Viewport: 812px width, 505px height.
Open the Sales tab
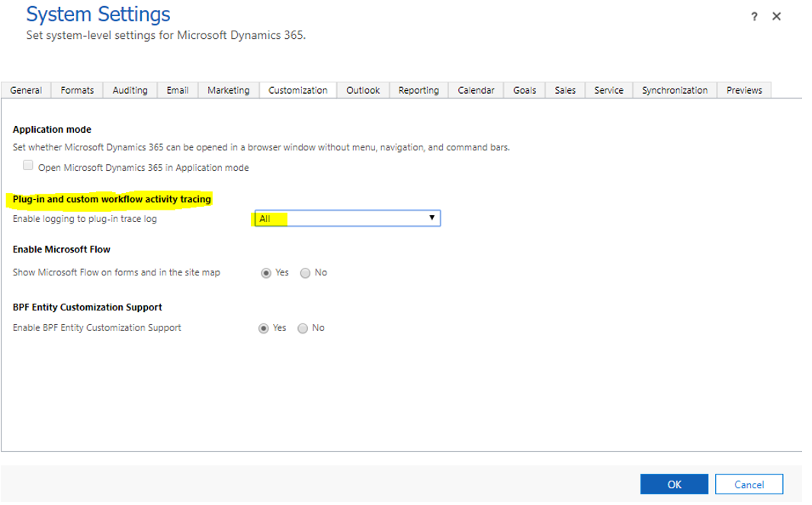(x=565, y=90)
